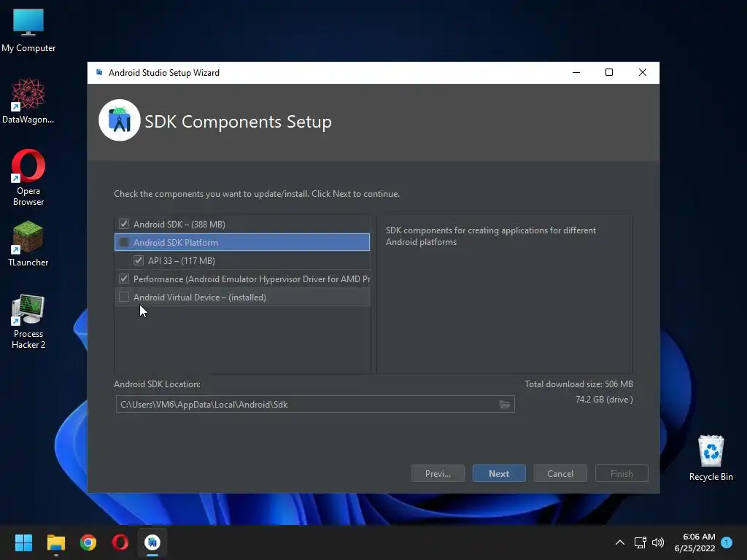This screenshot has width=747, height=560.
Task: Toggle the Android SDK Platform checkbox
Action: (x=124, y=242)
